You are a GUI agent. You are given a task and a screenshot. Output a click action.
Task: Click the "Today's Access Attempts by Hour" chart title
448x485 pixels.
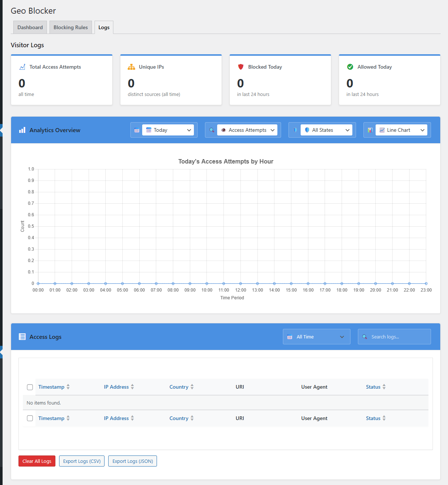[x=226, y=161]
